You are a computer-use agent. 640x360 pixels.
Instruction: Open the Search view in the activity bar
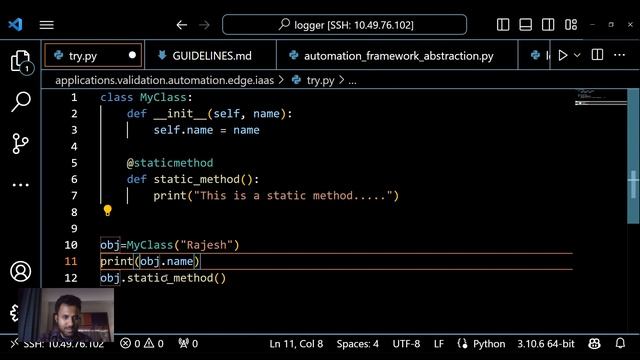[x=20, y=102]
